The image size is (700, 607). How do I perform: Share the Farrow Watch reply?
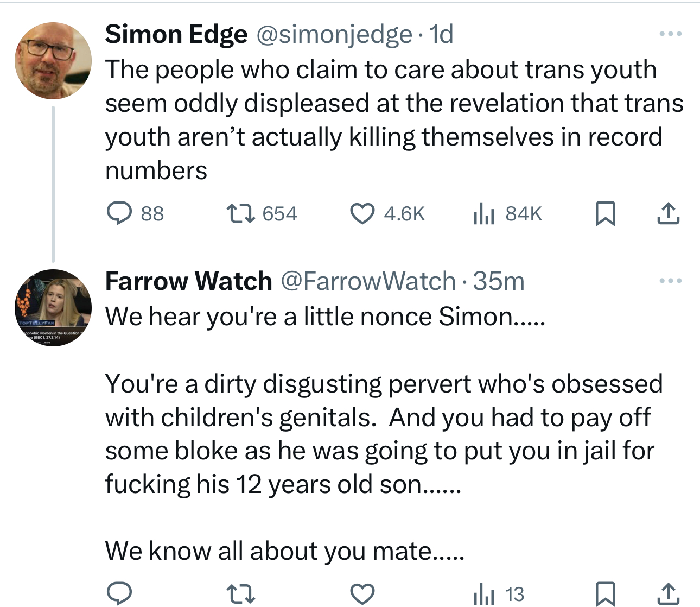(x=668, y=594)
